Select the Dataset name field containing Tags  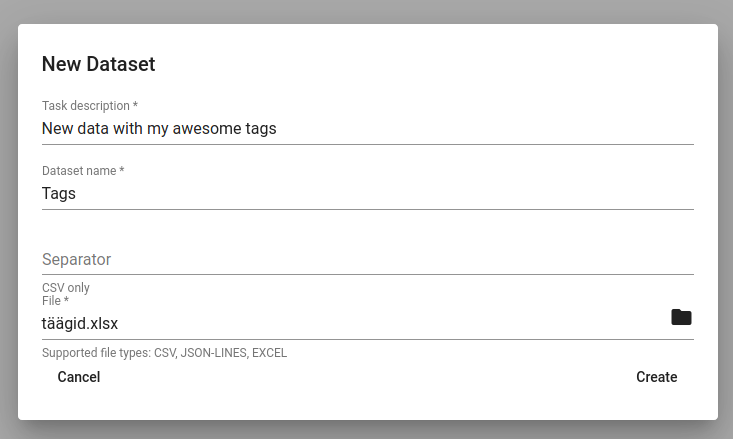point(367,194)
